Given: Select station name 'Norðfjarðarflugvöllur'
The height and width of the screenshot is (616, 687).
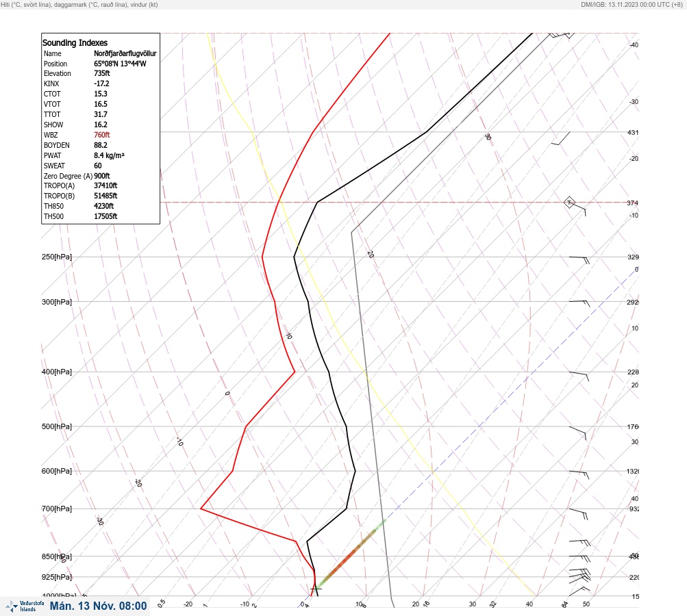Looking at the screenshot, I should 125,53.
